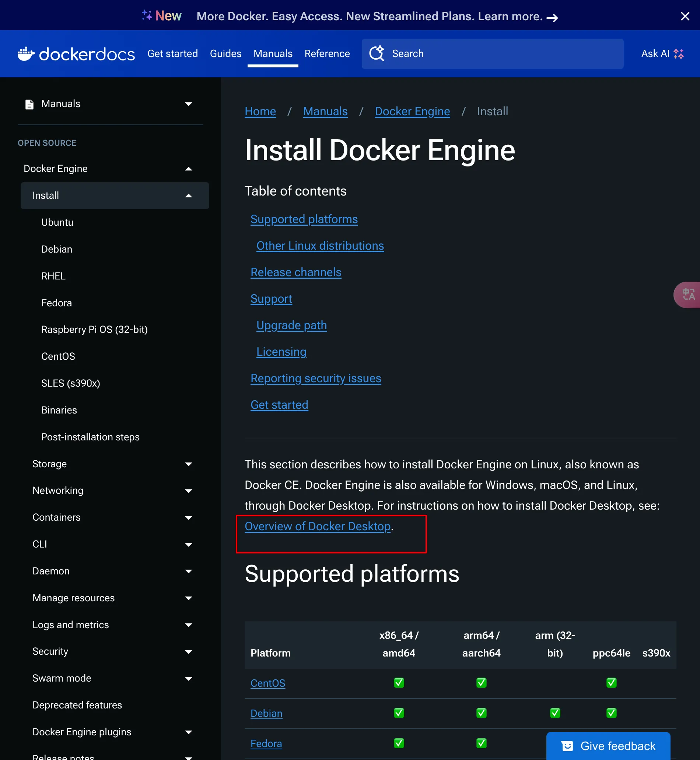Open Deprecated features page
This screenshot has width=700, height=760.
(x=77, y=705)
